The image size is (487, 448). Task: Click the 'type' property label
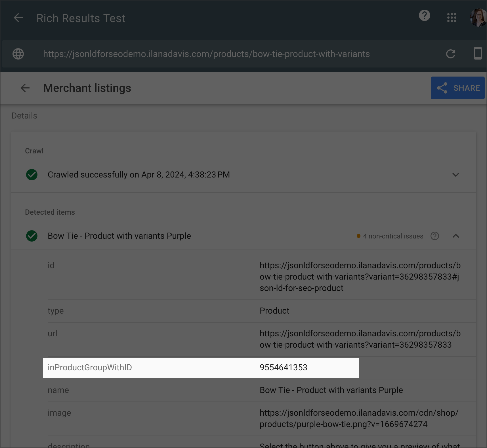click(x=56, y=311)
